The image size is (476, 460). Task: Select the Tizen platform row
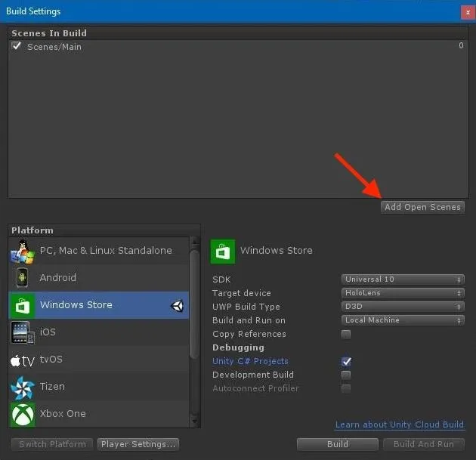point(99,387)
